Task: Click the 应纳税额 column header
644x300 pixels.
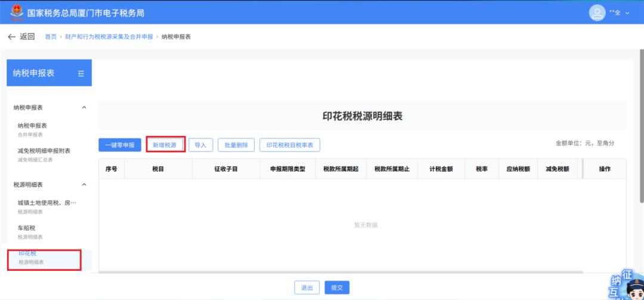Action: [518, 169]
